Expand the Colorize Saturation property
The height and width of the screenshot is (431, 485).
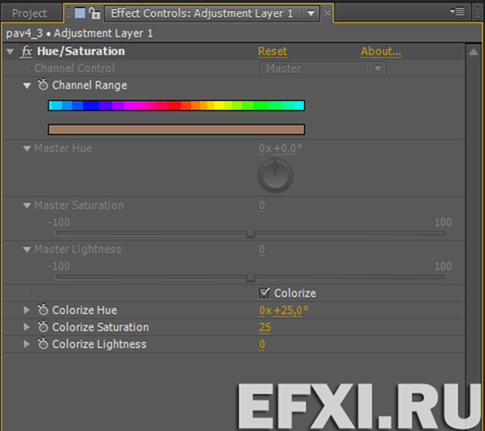click(27, 327)
